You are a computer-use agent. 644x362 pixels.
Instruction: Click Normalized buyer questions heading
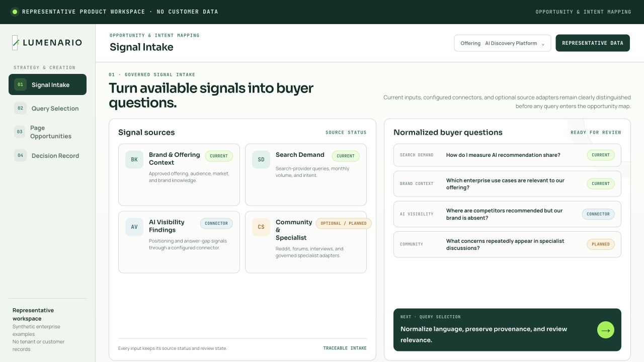point(448,132)
